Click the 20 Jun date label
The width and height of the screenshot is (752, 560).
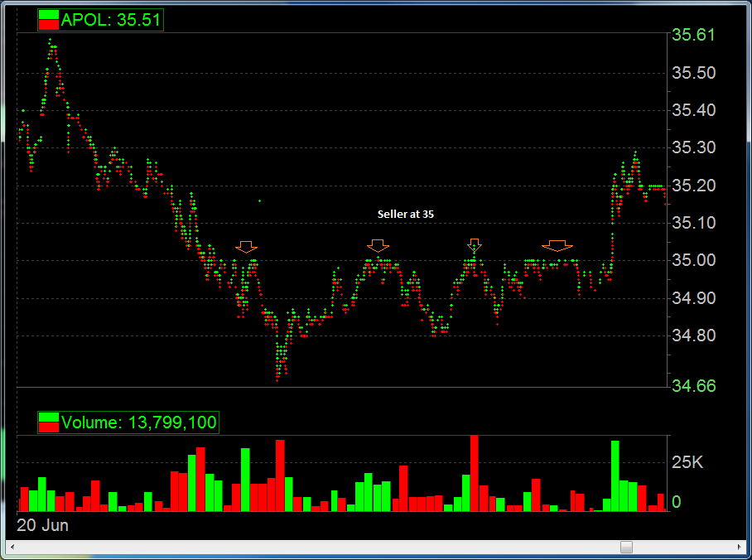click(43, 525)
